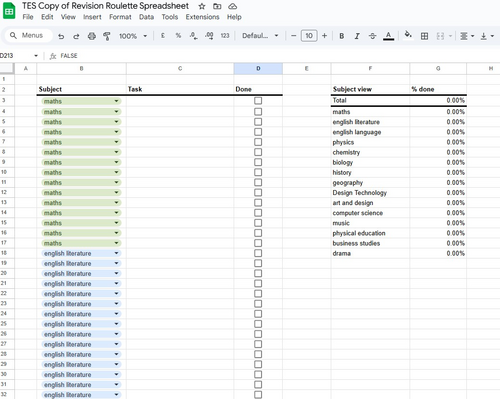Open fill colour picker
500x399 pixels.
click(408, 35)
